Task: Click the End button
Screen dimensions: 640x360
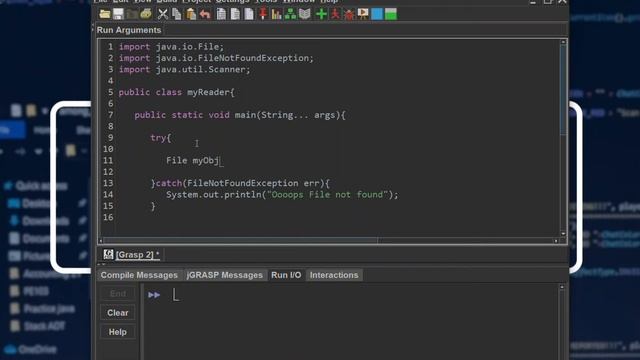Action: [118, 293]
